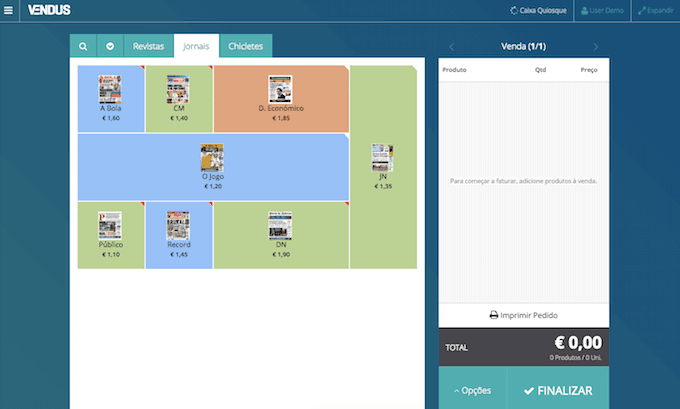
Task: Add CM newspaper tile
Action: tap(179, 99)
